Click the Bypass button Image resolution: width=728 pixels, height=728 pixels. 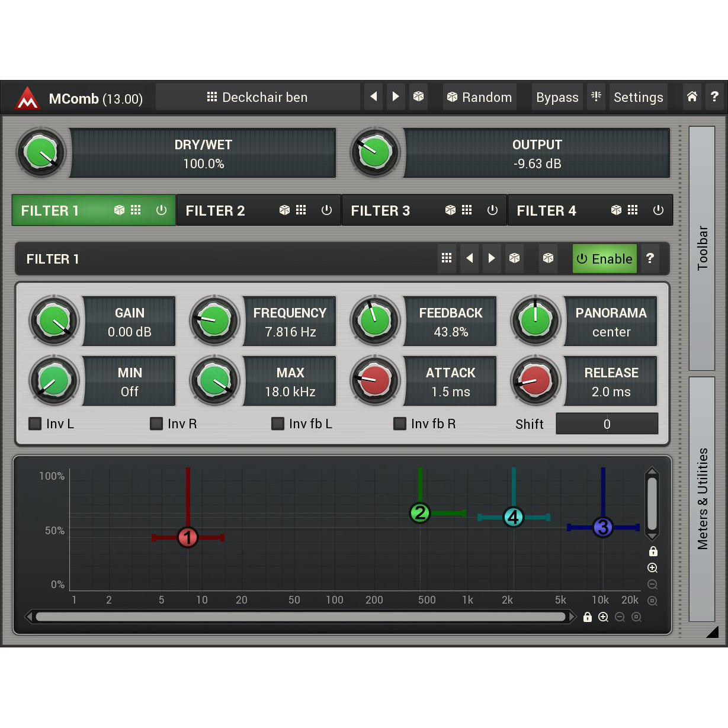click(x=556, y=97)
